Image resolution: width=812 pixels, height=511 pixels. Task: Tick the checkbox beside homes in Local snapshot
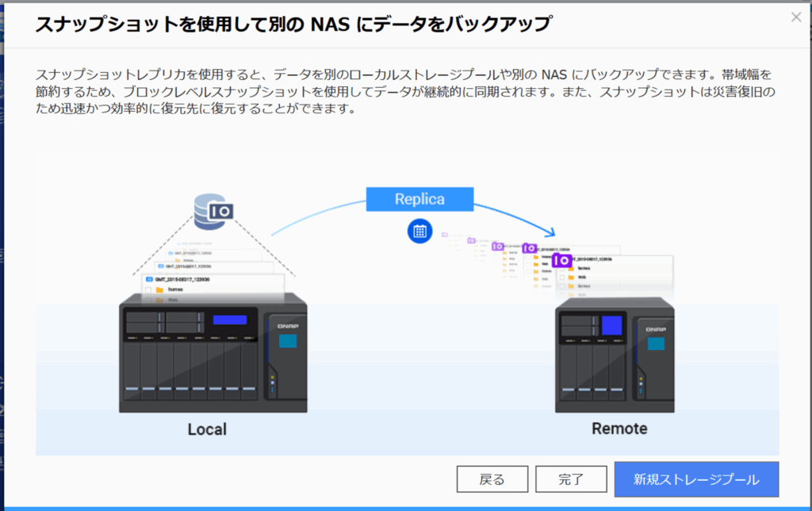click(x=147, y=291)
